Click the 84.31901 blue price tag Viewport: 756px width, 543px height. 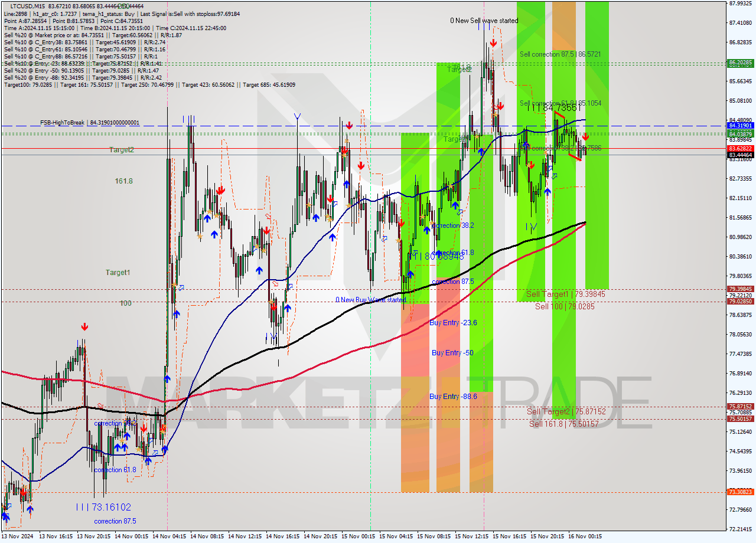click(741, 126)
